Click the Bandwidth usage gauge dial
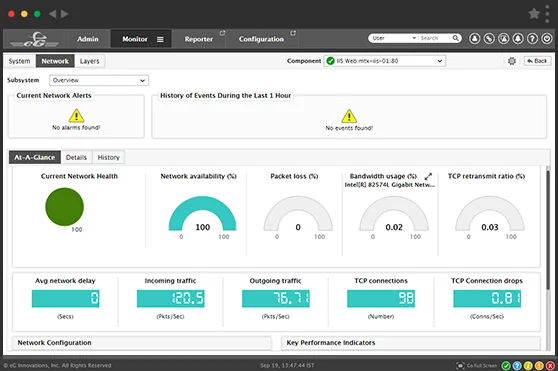Screen dimensions: 558x371 tap(394, 213)
